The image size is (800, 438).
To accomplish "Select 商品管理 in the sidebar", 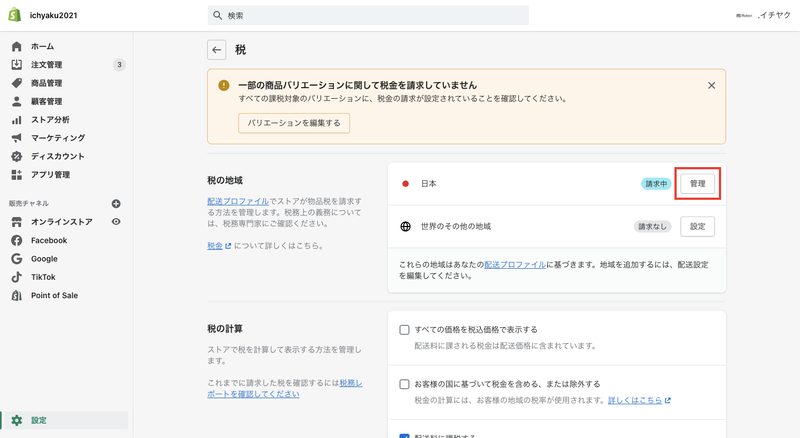I will (46, 83).
